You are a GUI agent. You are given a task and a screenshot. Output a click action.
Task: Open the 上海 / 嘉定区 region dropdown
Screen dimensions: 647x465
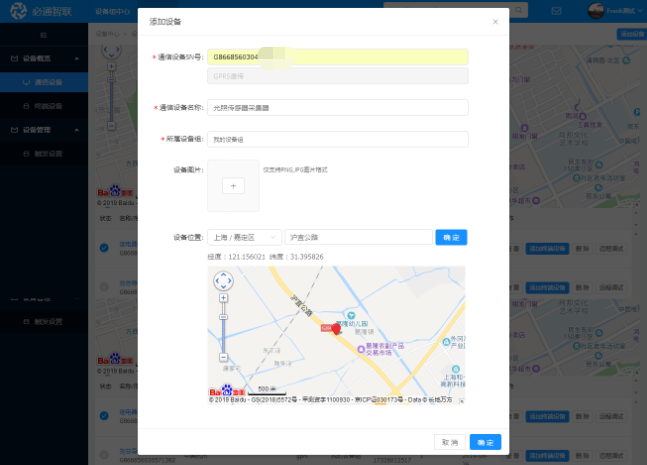244,238
